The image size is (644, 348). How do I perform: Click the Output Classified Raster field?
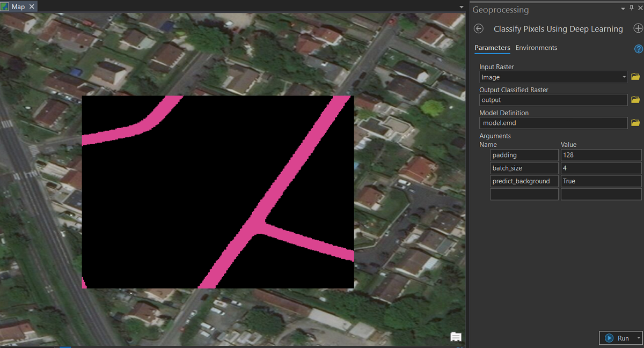click(553, 100)
